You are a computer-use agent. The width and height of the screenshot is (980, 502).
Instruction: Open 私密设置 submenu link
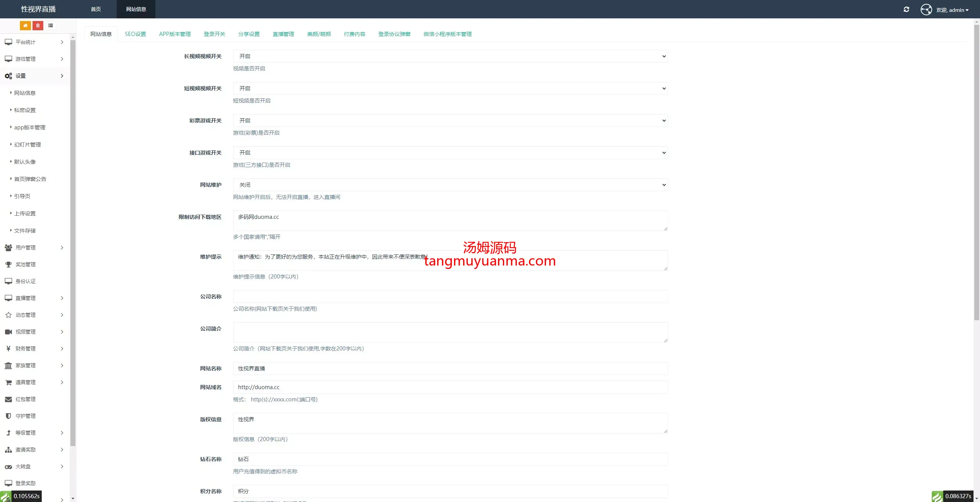point(25,110)
